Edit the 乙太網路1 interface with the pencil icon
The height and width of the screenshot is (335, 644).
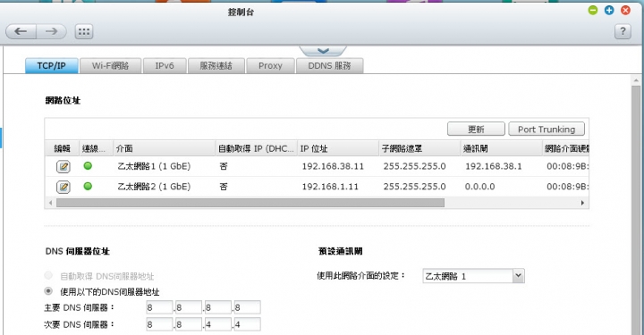click(x=64, y=166)
